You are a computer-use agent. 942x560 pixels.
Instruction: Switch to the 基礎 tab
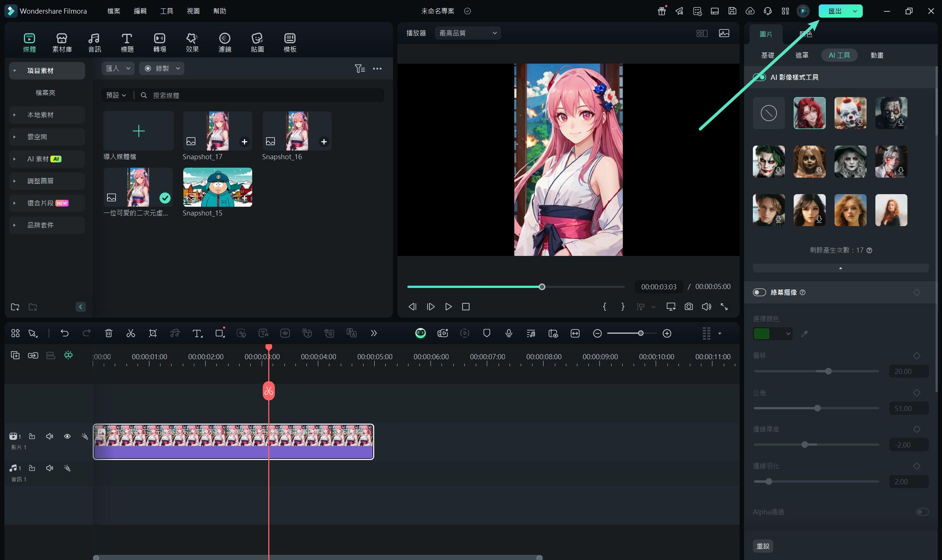coord(768,56)
